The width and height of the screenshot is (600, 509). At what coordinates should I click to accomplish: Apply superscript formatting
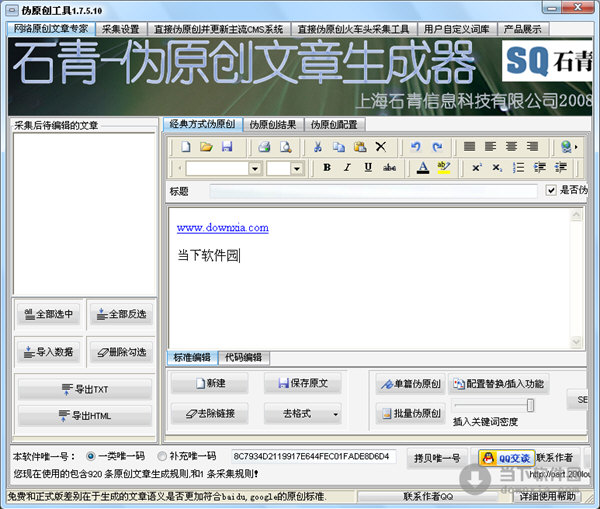(x=476, y=168)
